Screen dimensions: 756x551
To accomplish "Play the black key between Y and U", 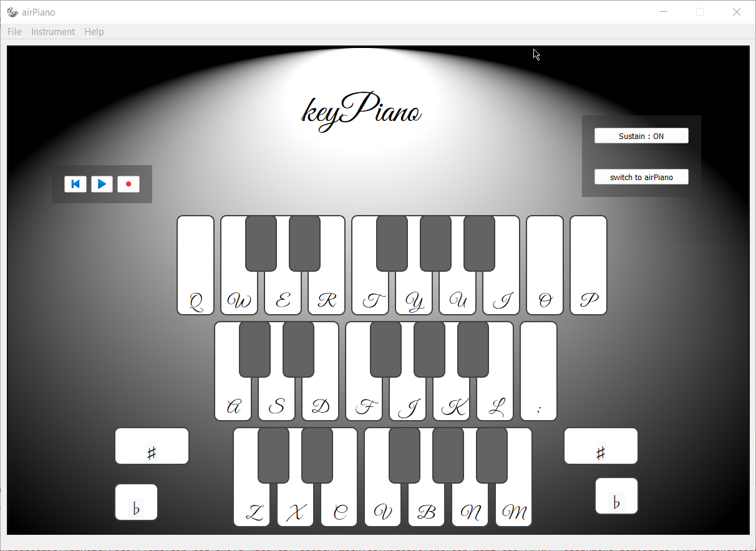I will (435, 244).
